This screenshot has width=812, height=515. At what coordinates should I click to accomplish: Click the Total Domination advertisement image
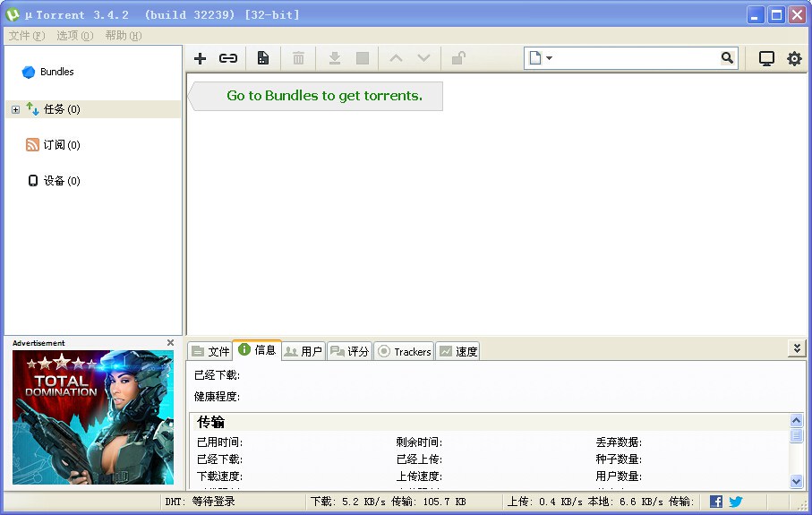point(93,417)
